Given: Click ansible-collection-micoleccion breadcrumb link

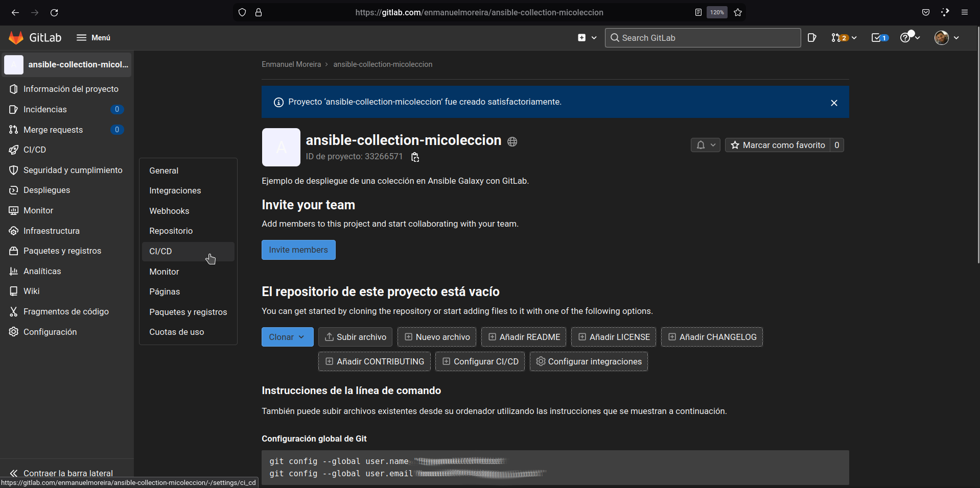Looking at the screenshot, I should click(383, 64).
